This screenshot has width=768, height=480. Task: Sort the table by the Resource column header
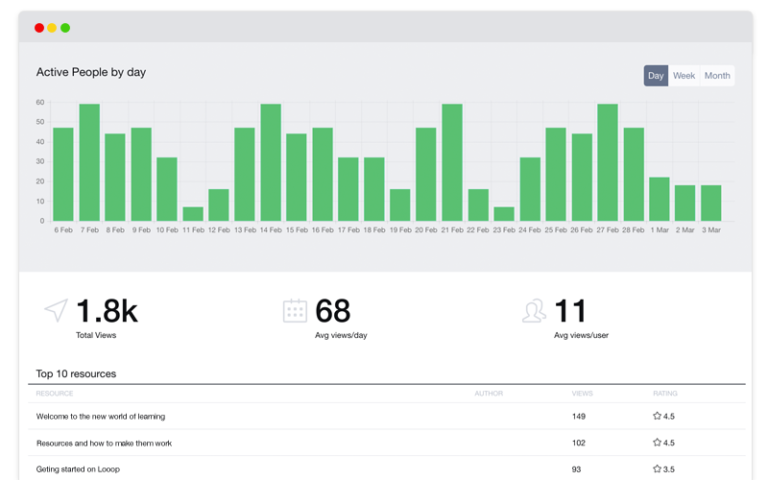[54, 394]
